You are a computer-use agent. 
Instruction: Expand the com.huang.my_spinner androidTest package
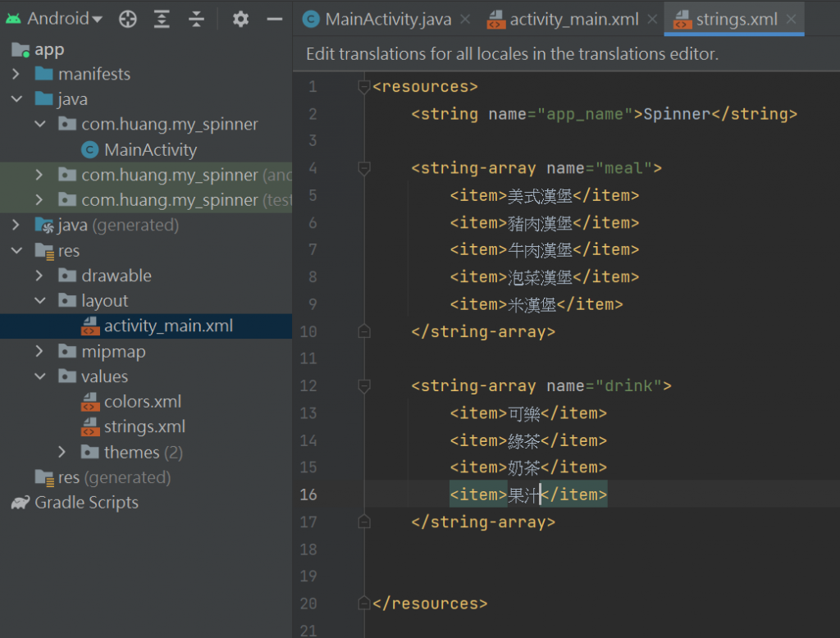pyautogui.click(x=39, y=175)
